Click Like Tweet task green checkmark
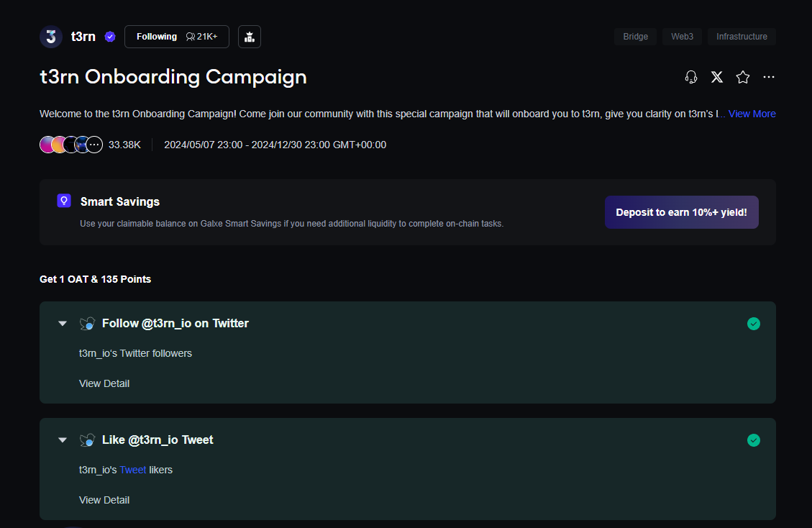This screenshot has height=528, width=812. 753,440
